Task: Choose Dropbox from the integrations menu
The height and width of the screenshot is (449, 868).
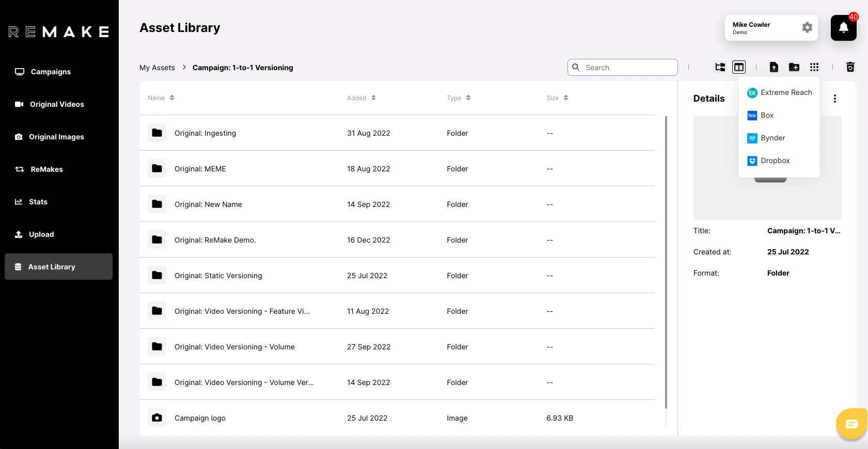Action: click(775, 161)
